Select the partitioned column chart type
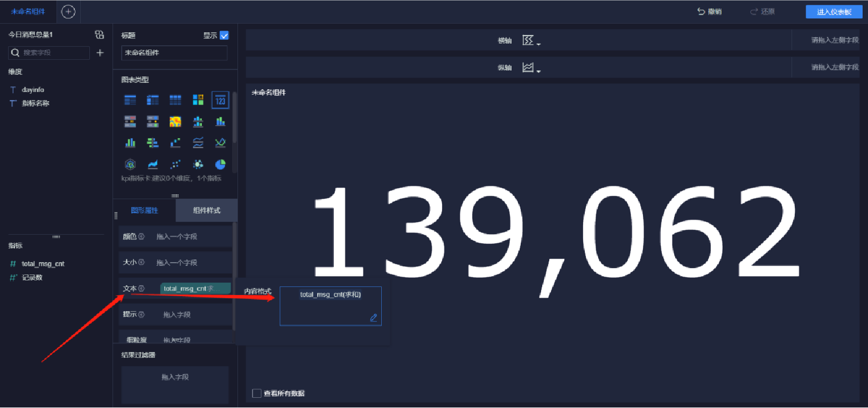The height and width of the screenshot is (408, 868). [198, 122]
